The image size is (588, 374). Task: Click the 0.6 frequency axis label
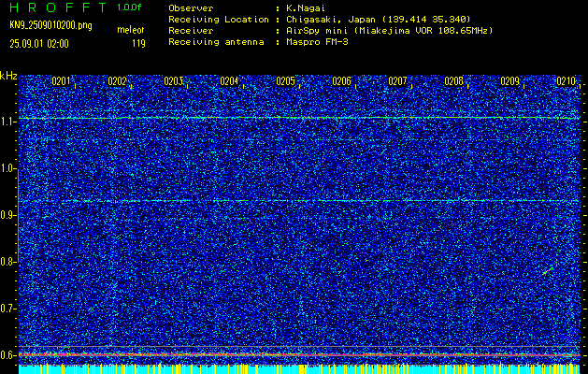[x=7, y=355]
